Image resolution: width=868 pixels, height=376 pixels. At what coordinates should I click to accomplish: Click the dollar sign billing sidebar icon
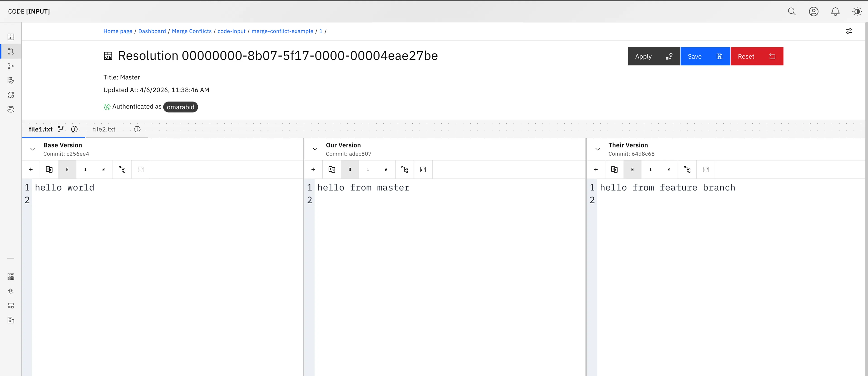pos(11,291)
